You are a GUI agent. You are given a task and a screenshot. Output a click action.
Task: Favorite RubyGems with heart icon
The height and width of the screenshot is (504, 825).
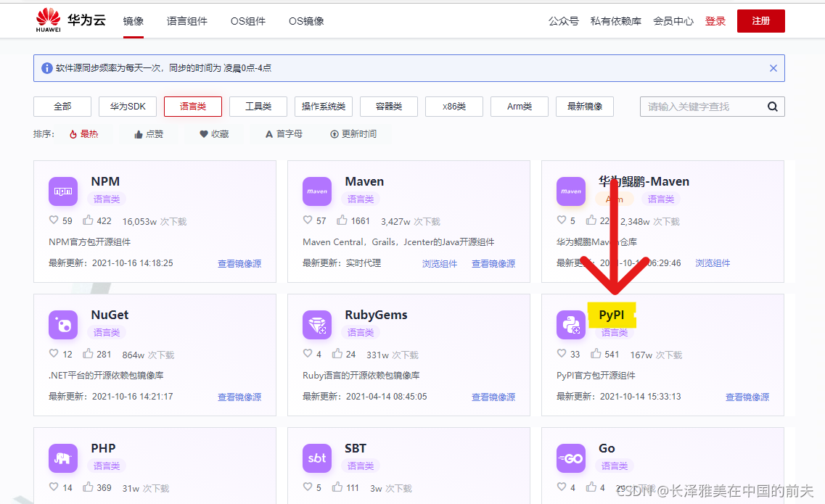click(308, 354)
